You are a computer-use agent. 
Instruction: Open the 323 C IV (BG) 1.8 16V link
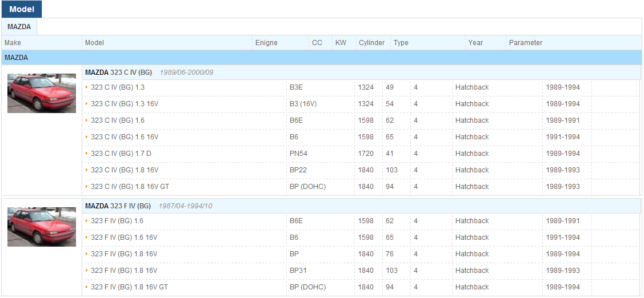coord(125,170)
